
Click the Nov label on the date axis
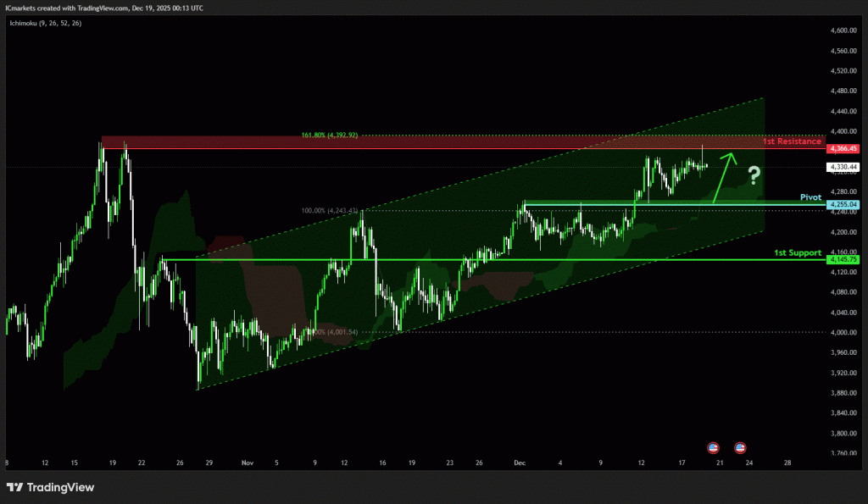[x=248, y=463]
